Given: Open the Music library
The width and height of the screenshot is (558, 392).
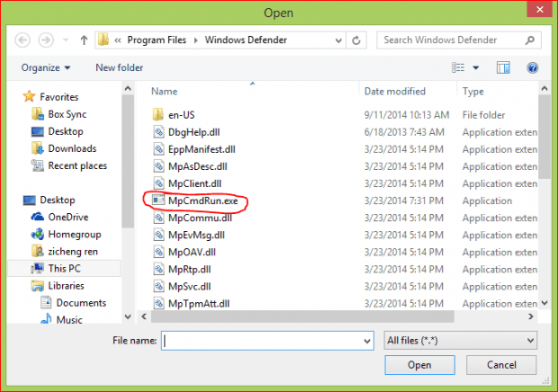Looking at the screenshot, I should pos(69,319).
